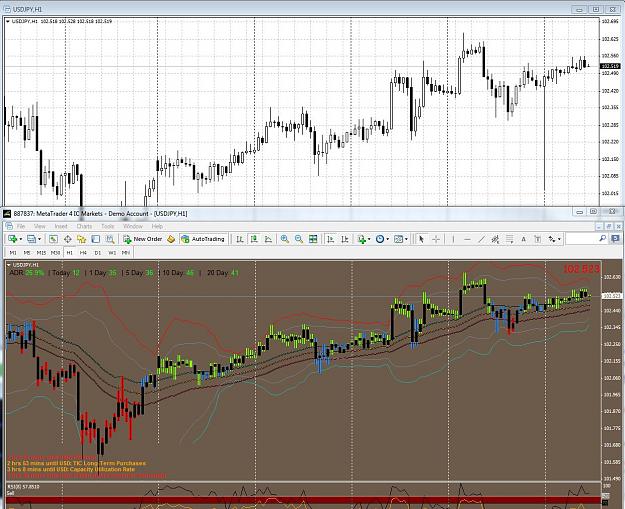Show the Navigator panel via star-folder icon
The width and height of the screenshot is (625, 509).
[x=81, y=239]
